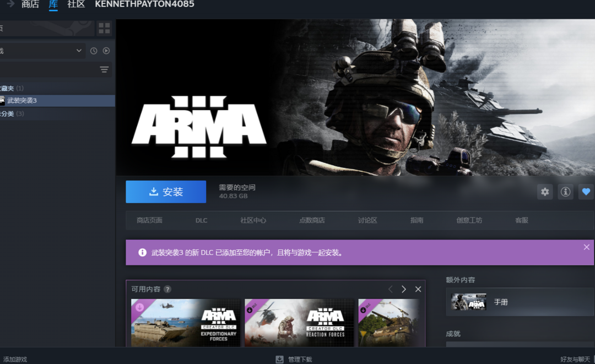This screenshot has width=595, height=364.
Task: Open the 指南 link
Action: click(x=416, y=220)
